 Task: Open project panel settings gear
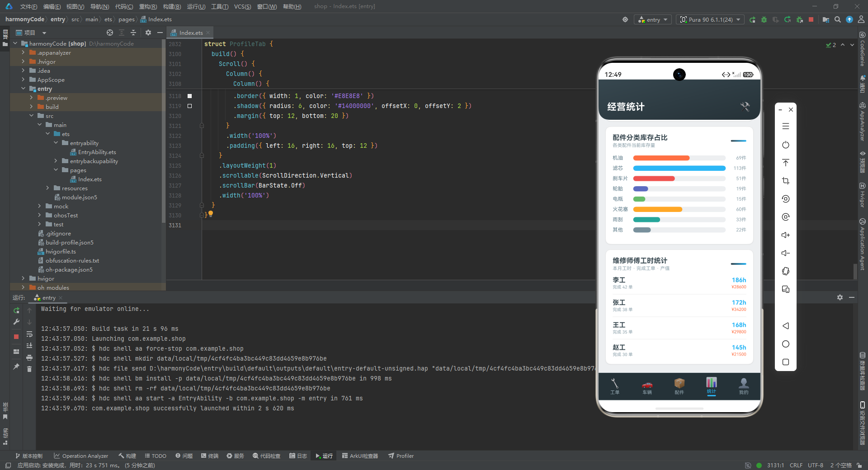click(x=148, y=33)
